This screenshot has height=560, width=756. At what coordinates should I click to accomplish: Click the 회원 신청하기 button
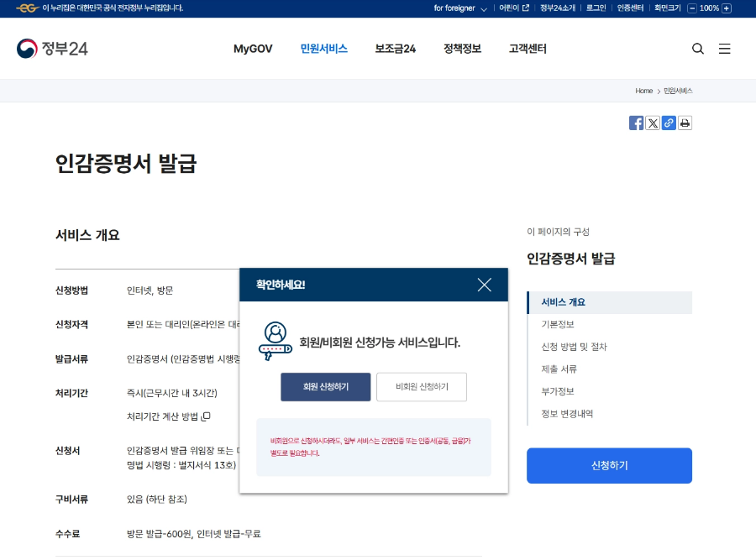[325, 387]
